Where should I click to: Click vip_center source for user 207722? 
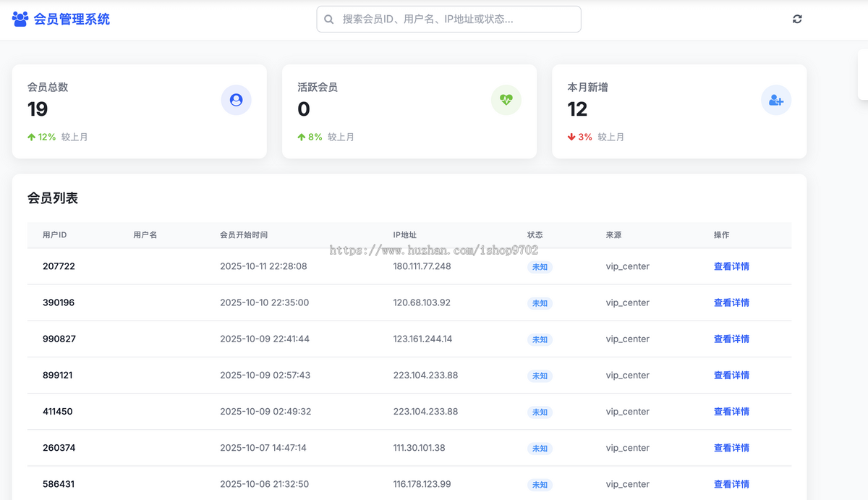(x=628, y=266)
